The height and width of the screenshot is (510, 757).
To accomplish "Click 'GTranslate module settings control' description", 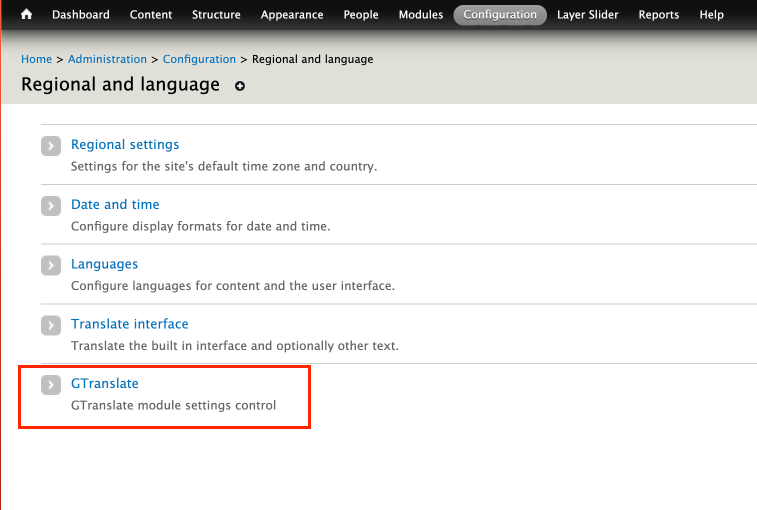I will coord(173,405).
